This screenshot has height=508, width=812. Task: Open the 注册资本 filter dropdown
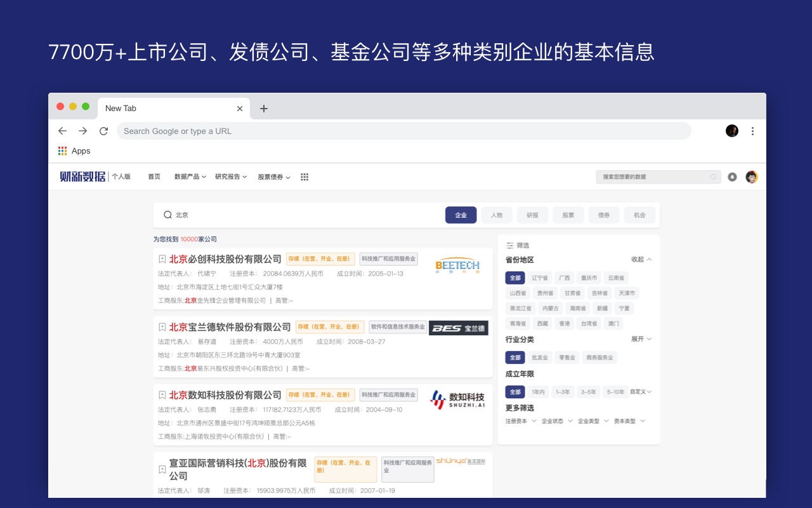point(521,421)
